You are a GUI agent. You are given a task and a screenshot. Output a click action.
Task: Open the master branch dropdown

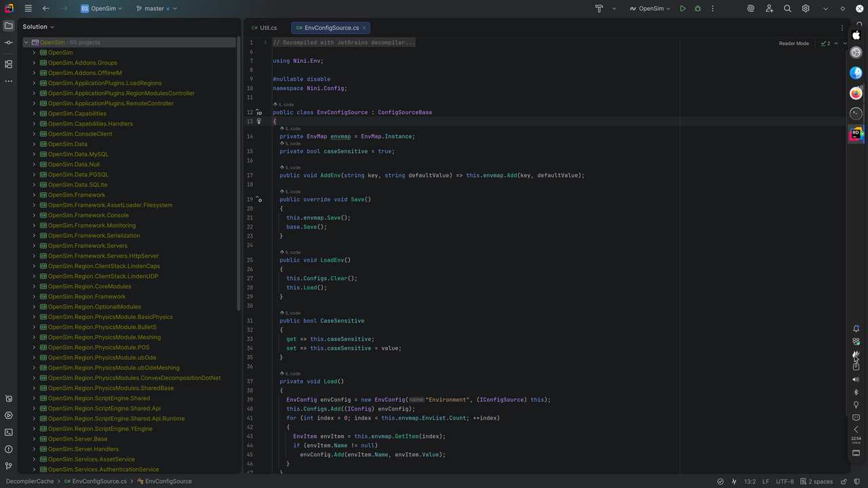[x=156, y=9]
